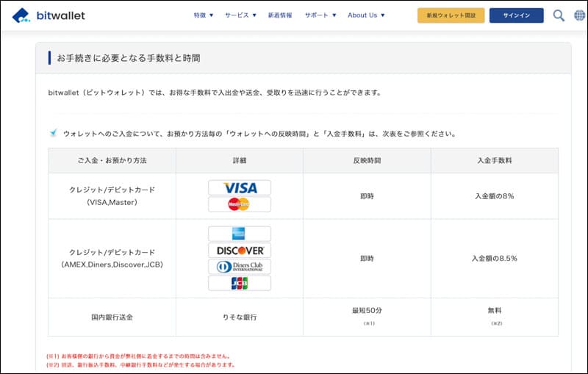Open the About Us menu
Viewport: 588px width, 374px height.
[366, 15]
